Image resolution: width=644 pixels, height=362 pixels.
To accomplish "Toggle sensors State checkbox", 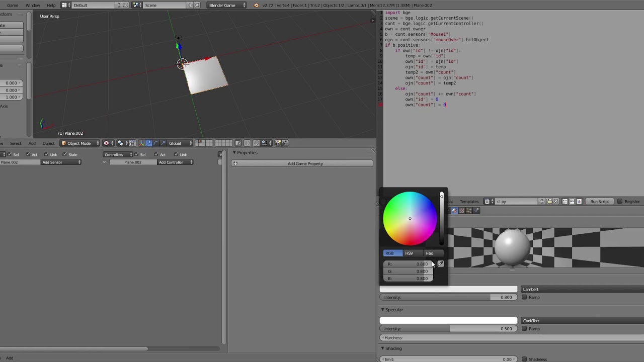I will pos(65,154).
